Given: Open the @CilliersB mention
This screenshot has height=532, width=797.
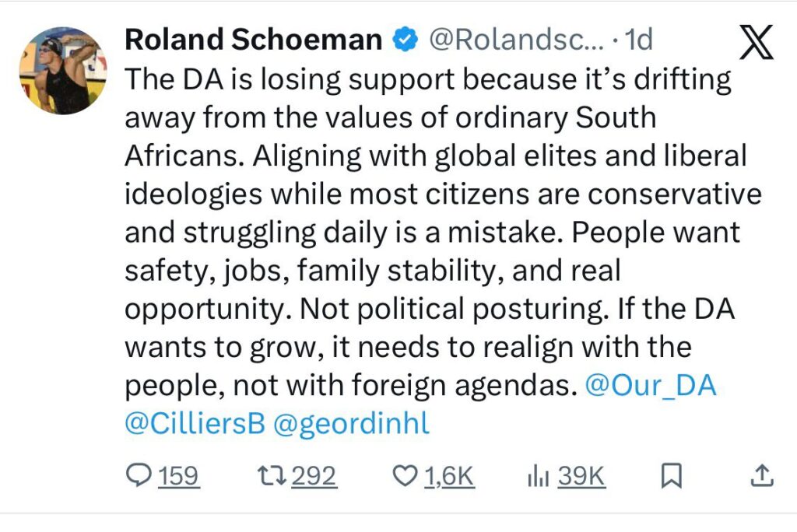Looking at the screenshot, I should pos(195,423).
